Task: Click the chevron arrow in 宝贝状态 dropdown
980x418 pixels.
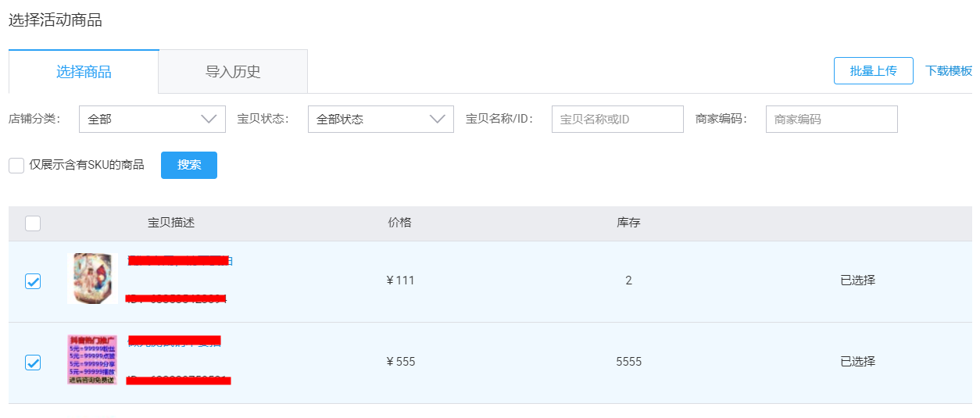Action: coord(437,119)
